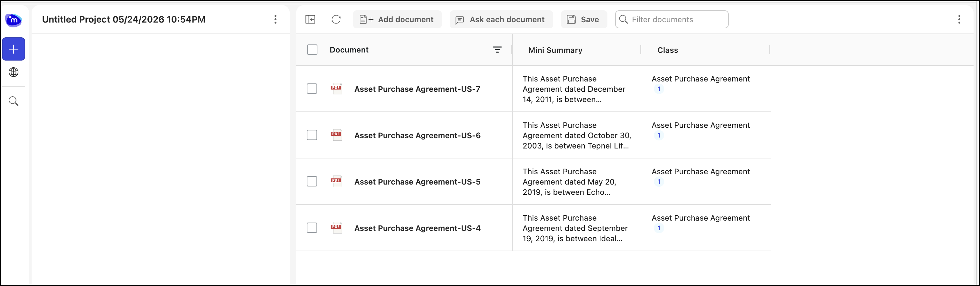This screenshot has height=286, width=980.
Task: Click the Class text in Agreement-US-7 row
Action: (700, 79)
